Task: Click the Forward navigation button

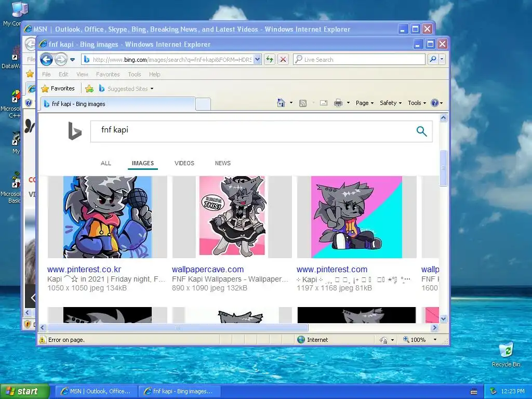Action: coord(61,60)
